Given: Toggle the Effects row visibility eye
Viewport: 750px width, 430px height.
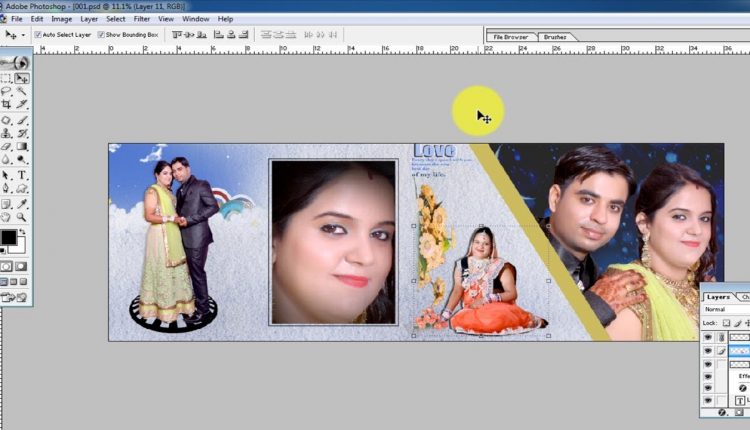Looking at the screenshot, I should [708, 376].
